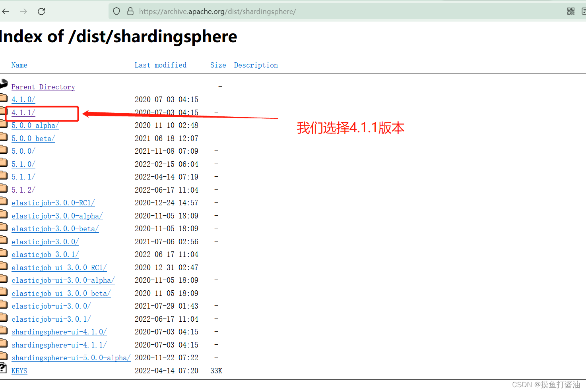Image resolution: width=586 pixels, height=392 pixels.
Task: Open the elasticjob-ui-3.0.1/ directory
Action: (51, 319)
